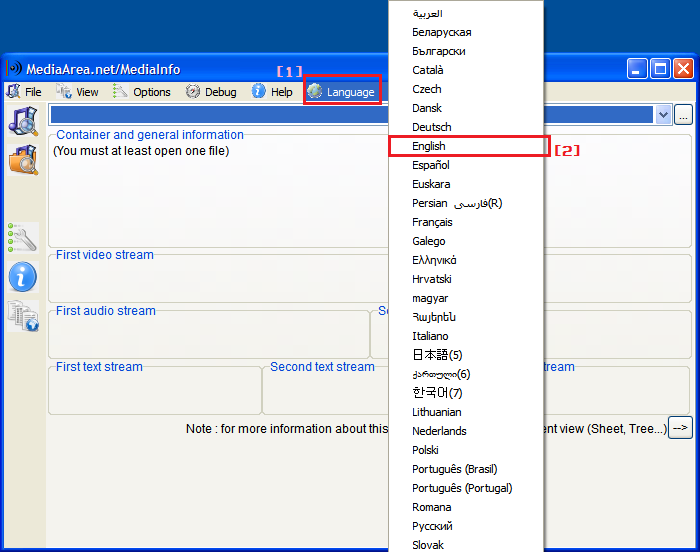Click the Open File sidebar icon
This screenshot has height=552, width=700.
pyautogui.click(x=23, y=121)
